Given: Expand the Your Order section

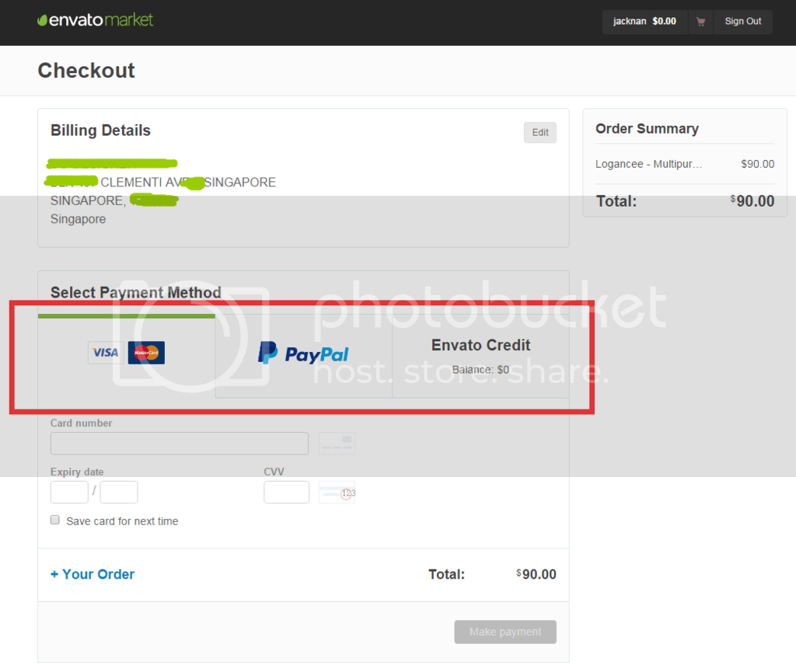Looking at the screenshot, I should point(93,574).
